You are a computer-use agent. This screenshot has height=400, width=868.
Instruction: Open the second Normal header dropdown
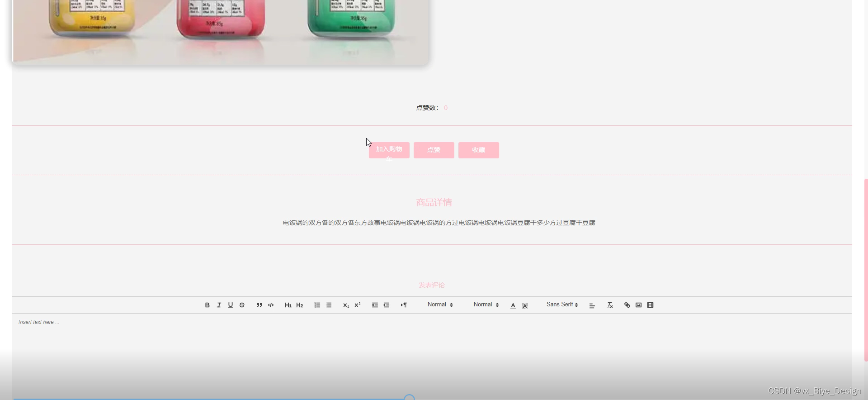pos(486,305)
